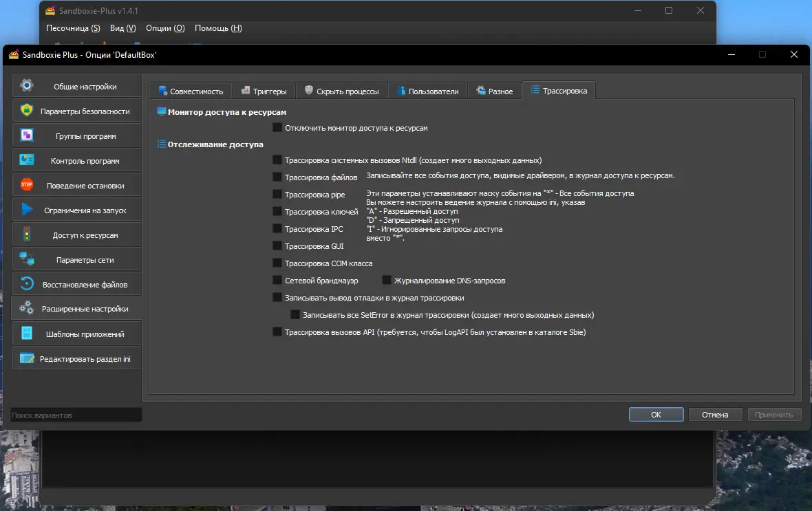Open the Параметры сети section

coord(77,259)
